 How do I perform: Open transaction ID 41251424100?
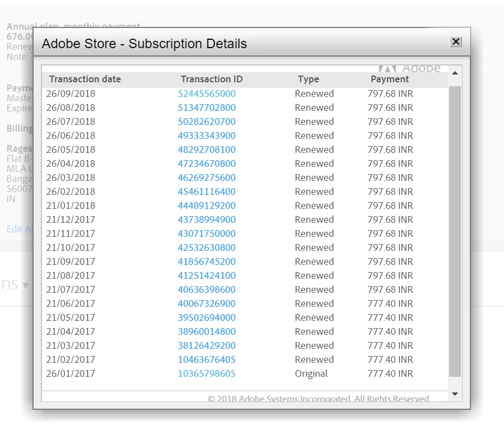(x=207, y=275)
